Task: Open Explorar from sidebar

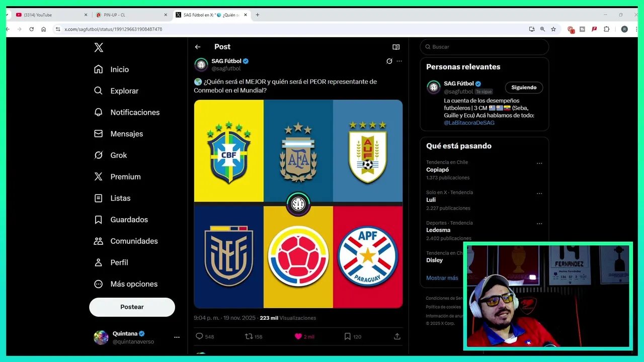Action: click(116, 91)
